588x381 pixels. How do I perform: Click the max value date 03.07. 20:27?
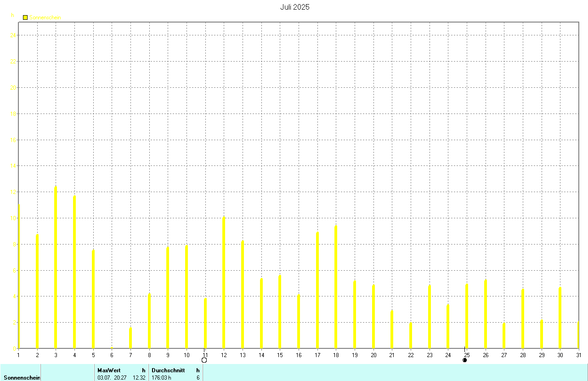pos(112,378)
